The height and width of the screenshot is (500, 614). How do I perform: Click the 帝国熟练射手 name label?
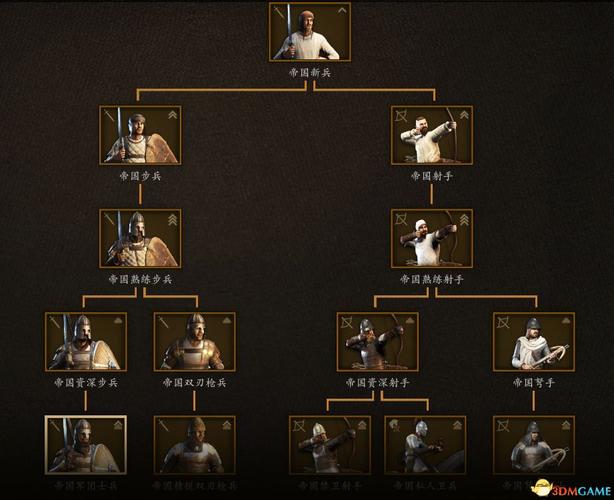[x=432, y=279]
